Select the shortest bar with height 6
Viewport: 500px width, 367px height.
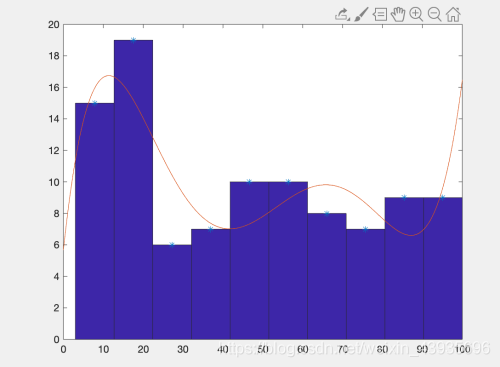coord(172,292)
